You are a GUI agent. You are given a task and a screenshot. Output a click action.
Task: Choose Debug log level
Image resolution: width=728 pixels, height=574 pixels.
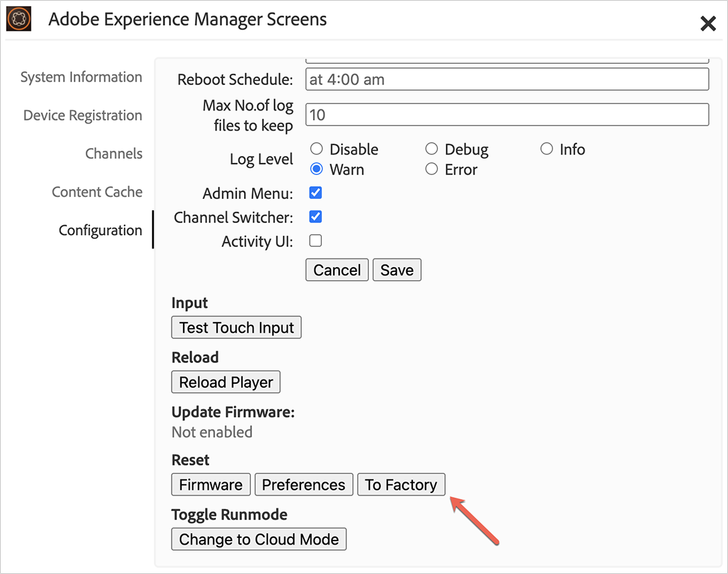[432, 149]
